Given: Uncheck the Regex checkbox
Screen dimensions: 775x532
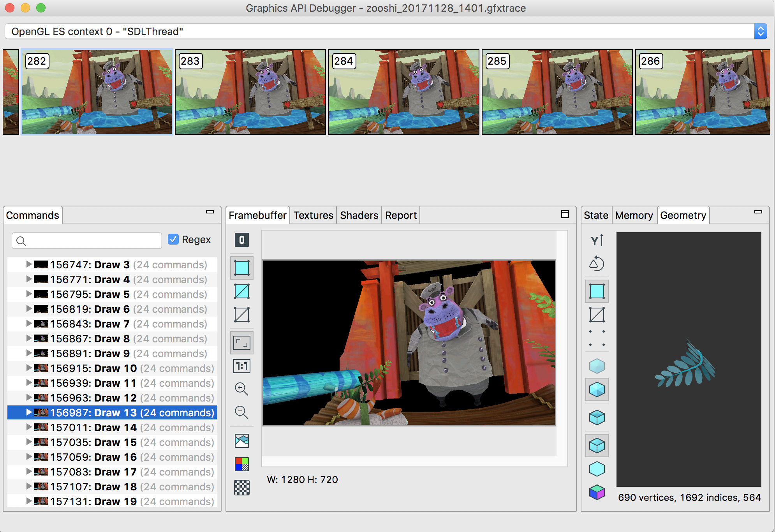Looking at the screenshot, I should click(x=173, y=239).
